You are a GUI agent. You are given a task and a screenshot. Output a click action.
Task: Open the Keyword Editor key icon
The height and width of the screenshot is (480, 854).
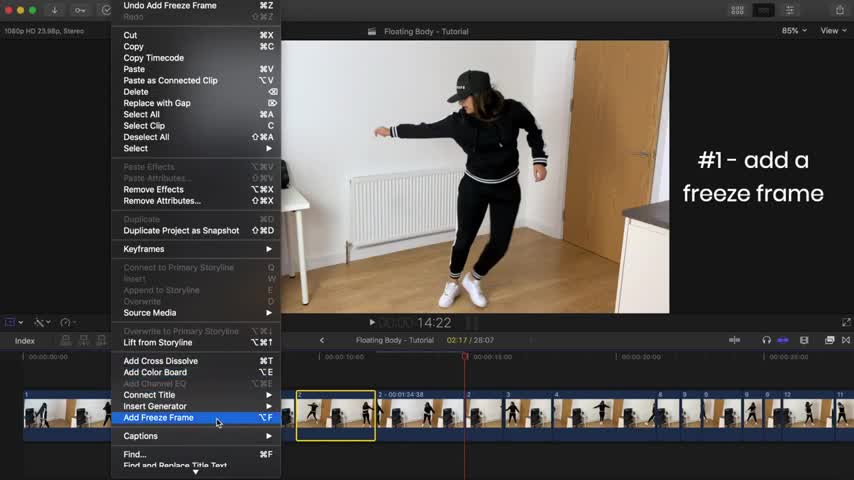point(80,10)
